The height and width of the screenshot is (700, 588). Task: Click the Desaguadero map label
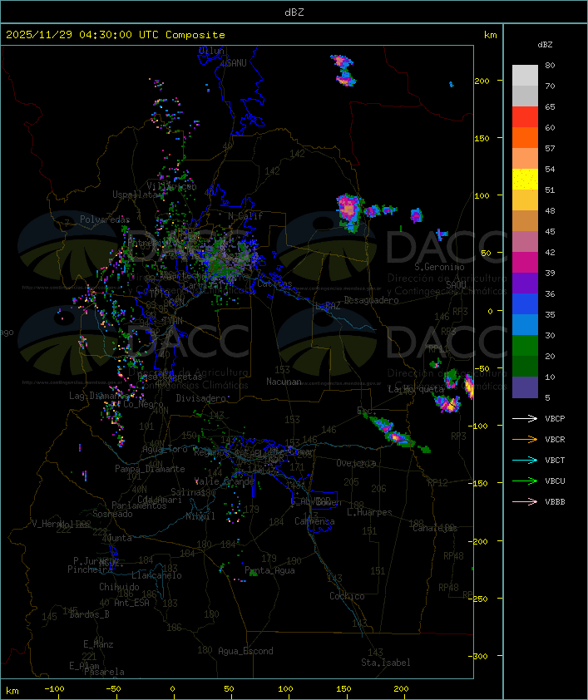coord(371,300)
